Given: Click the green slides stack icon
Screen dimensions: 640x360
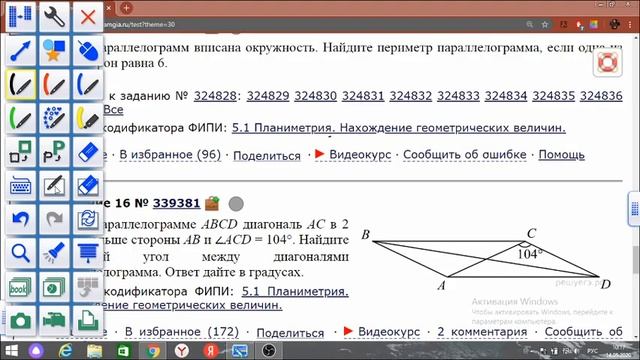Looking at the screenshot, I should pos(54,287).
